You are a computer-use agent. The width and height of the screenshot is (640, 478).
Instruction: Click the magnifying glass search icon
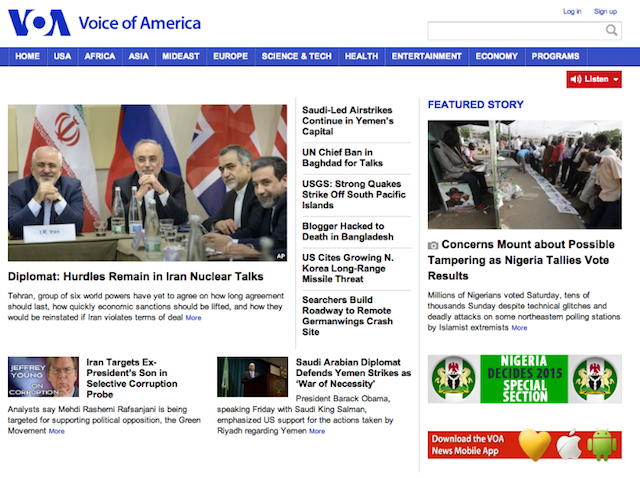click(611, 31)
